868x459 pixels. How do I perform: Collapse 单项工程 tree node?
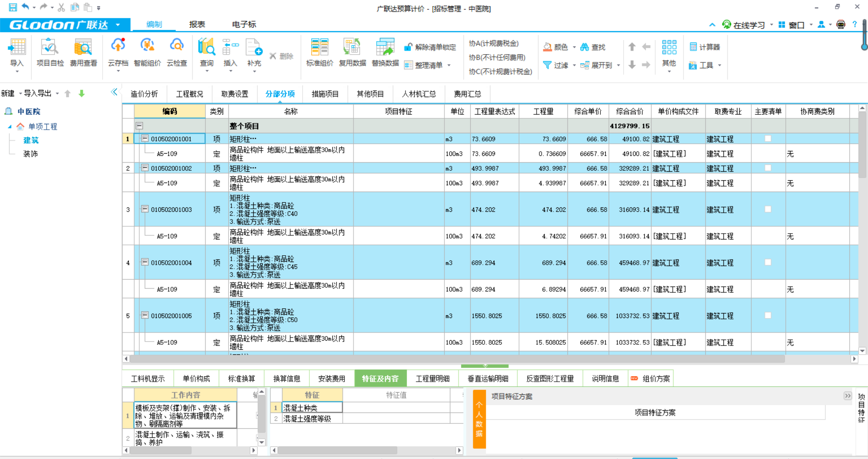tap(9, 127)
